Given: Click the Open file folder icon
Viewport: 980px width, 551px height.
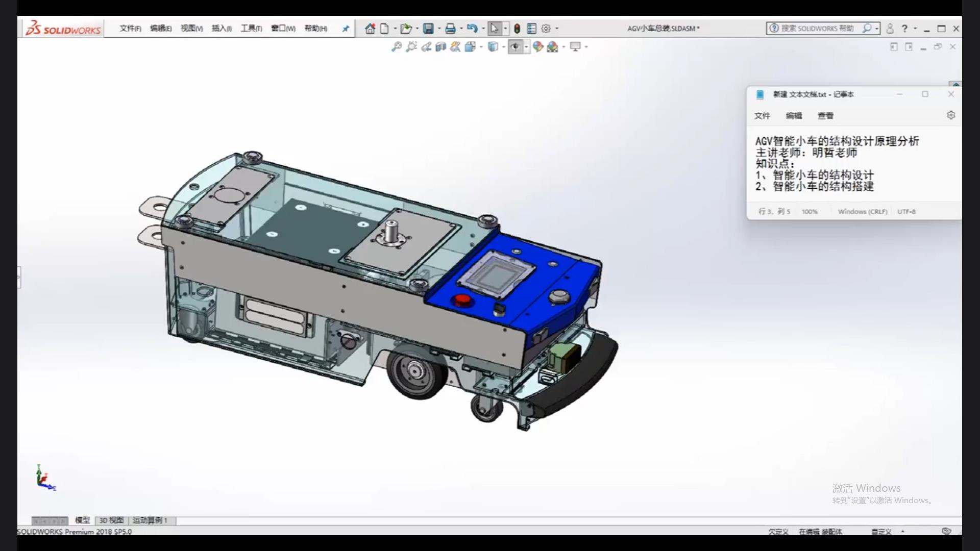Looking at the screenshot, I should [x=406, y=29].
